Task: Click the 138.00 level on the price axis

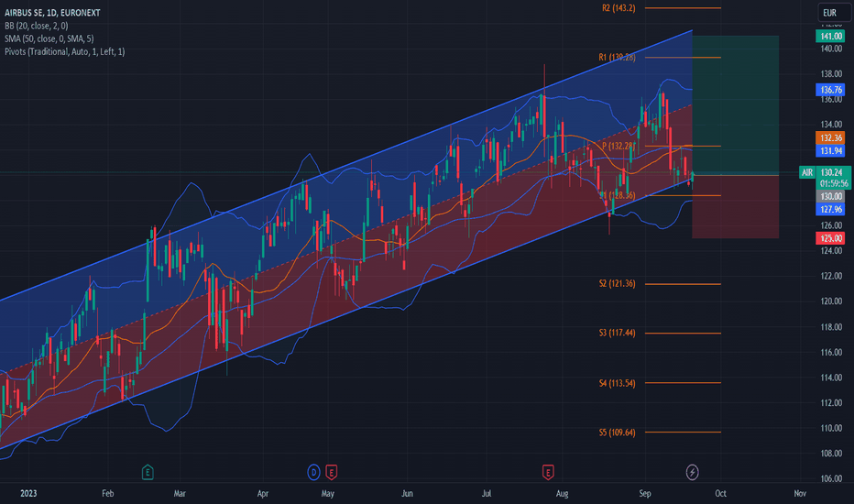Action: coord(832,73)
